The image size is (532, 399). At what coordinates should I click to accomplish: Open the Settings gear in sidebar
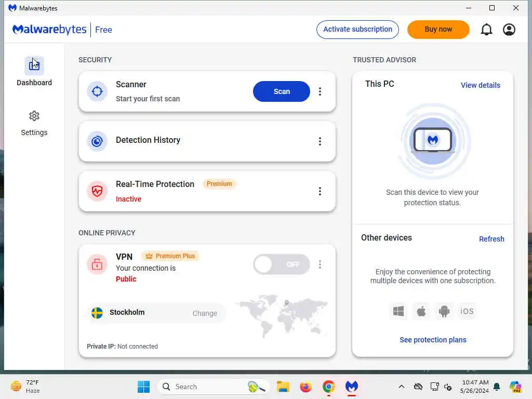click(x=34, y=116)
